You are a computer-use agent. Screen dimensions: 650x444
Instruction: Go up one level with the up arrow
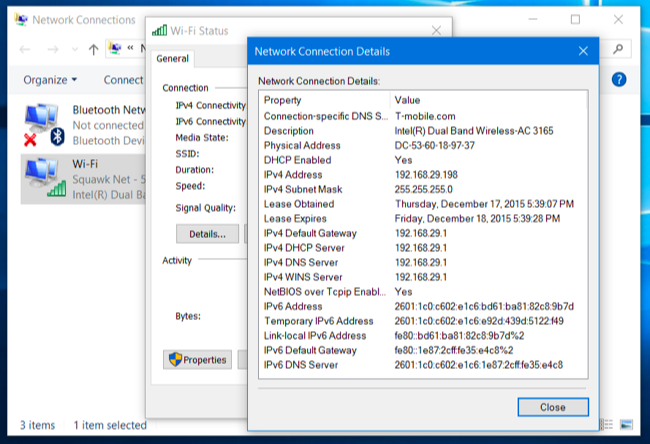tap(94, 50)
